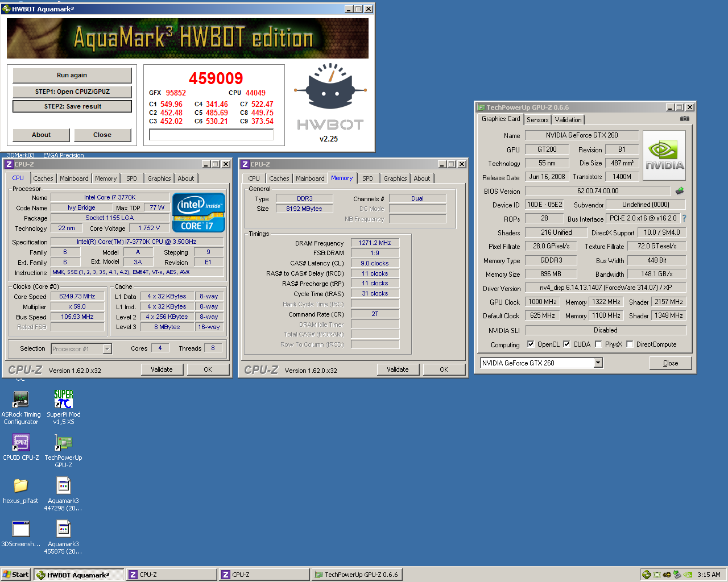Open Caches tab in left CPU-Z
Viewport: 728px width, 582px height.
(43, 178)
